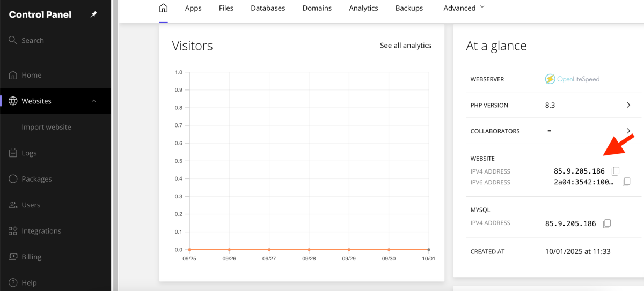Copy the website IPv4 address
The height and width of the screenshot is (291, 644).
[616, 171]
